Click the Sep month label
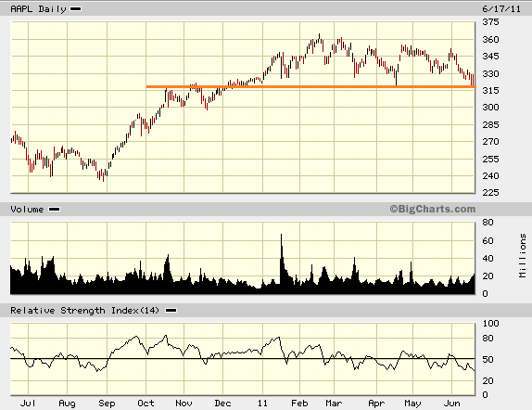The height and width of the screenshot is (410, 532). (107, 404)
